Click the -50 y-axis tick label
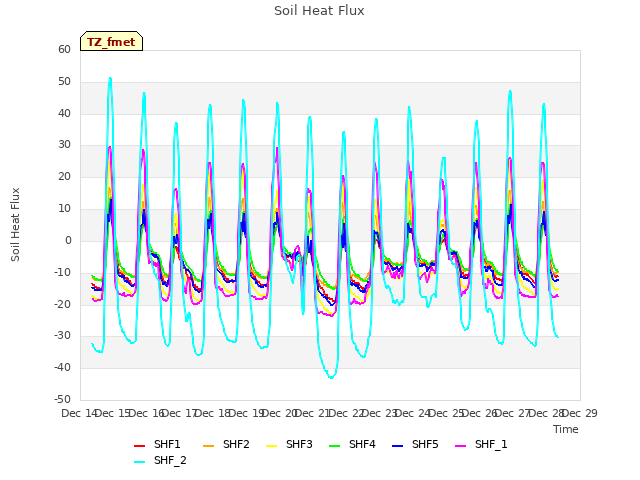Screen dimensions: 640x480 point(63,399)
